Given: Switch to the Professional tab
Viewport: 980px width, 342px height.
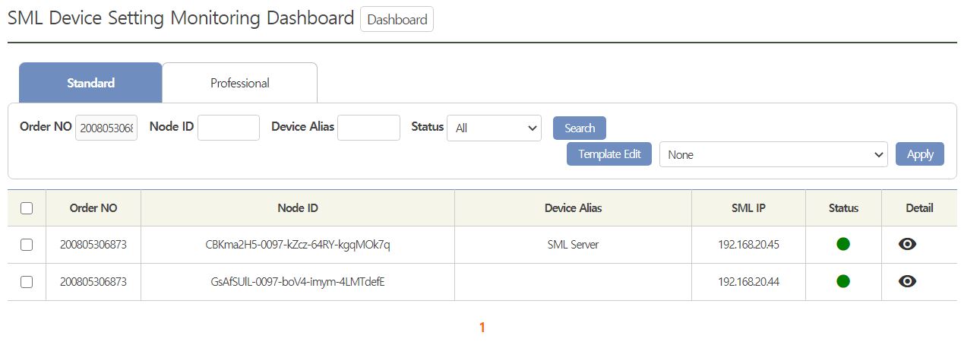Looking at the screenshot, I should tap(239, 83).
